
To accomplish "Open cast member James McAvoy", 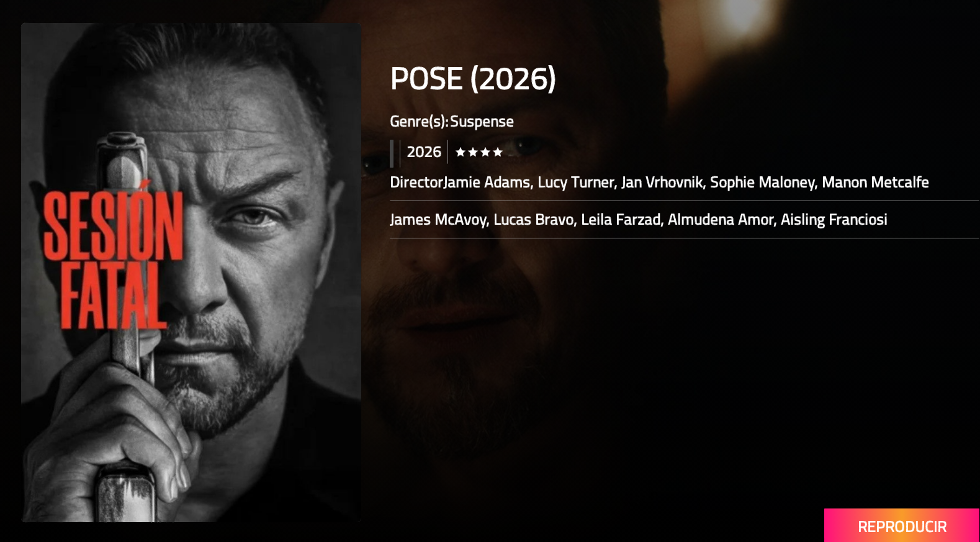I will (x=438, y=220).
